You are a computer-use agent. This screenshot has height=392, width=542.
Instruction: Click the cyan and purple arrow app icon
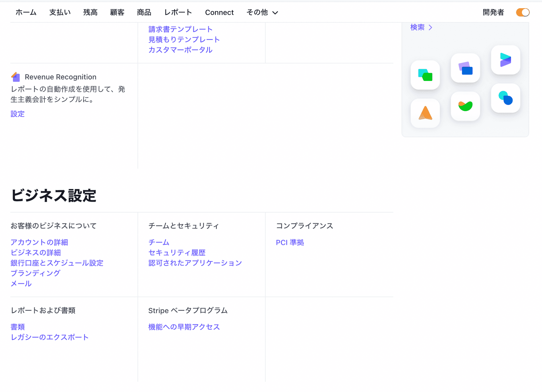[x=505, y=60]
